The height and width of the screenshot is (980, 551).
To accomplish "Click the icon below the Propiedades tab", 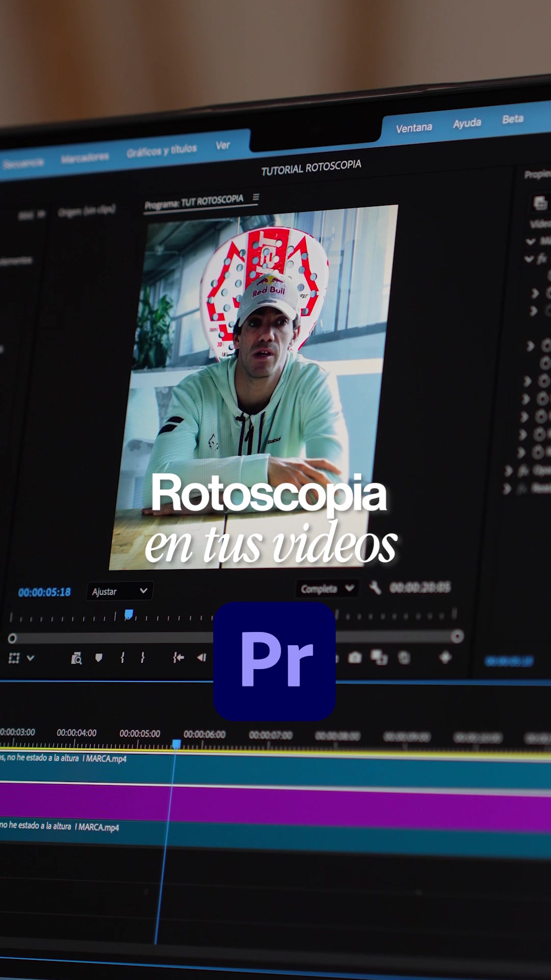I will pyautogui.click(x=540, y=203).
